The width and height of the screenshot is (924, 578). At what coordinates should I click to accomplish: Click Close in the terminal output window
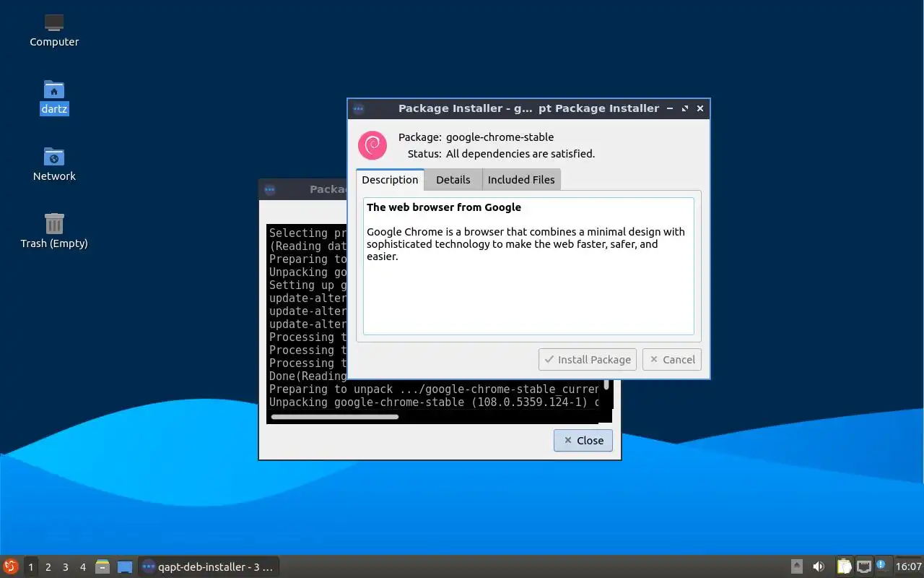(583, 441)
